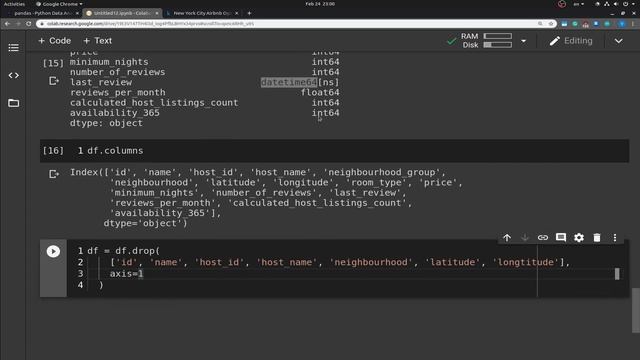Open the Activities overview

tap(14, 4)
